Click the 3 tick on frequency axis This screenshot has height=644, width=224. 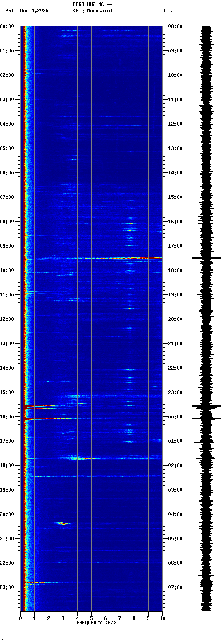tap(63, 618)
